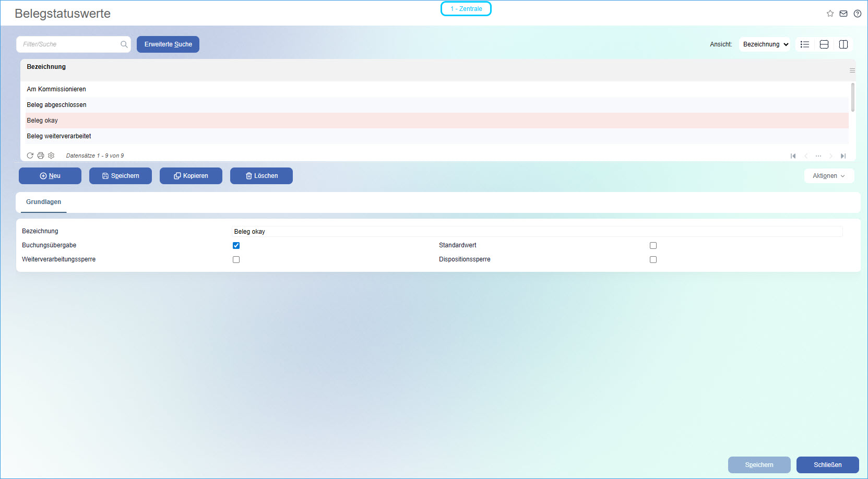Enable the Dispositionssperre checkbox
This screenshot has height=479, width=868.
click(x=653, y=259)
